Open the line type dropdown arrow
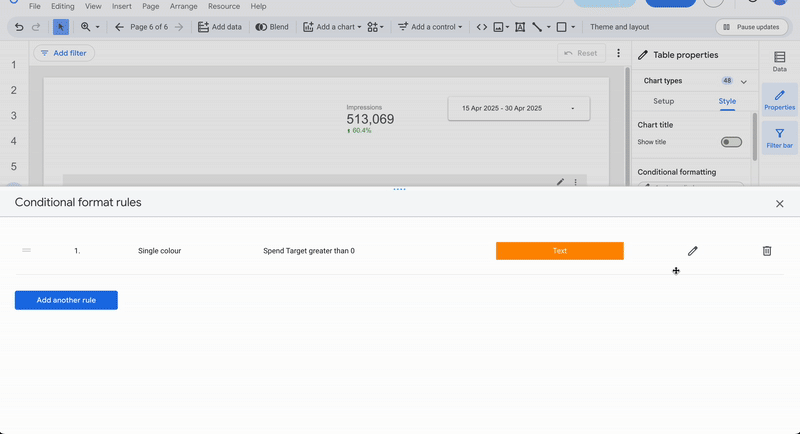The width and height of the screenshot is (800, 434). [548, 27]
